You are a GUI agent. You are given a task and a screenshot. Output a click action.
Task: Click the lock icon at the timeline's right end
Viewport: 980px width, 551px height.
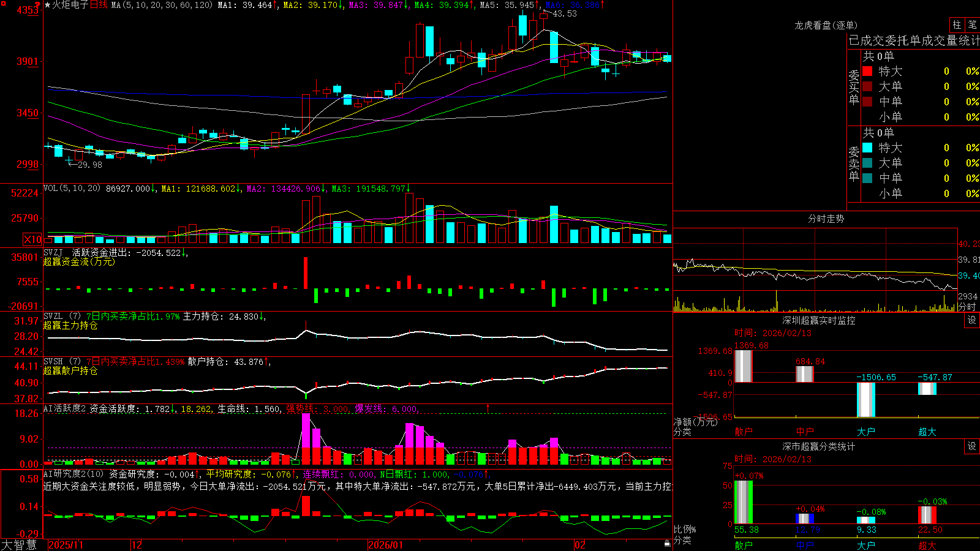click(x=668, y=544)
